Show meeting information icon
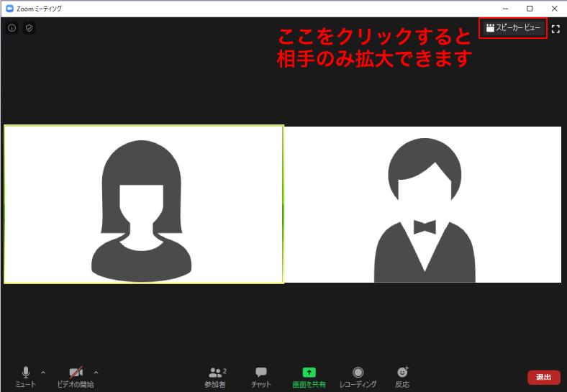The image size is (567, 392). click(x=12, y=28)
